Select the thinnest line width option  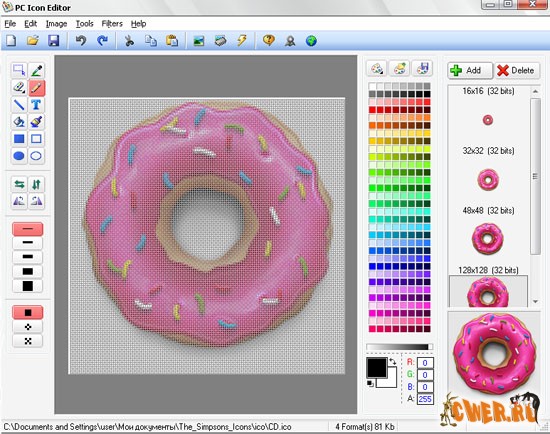(28, 229)
